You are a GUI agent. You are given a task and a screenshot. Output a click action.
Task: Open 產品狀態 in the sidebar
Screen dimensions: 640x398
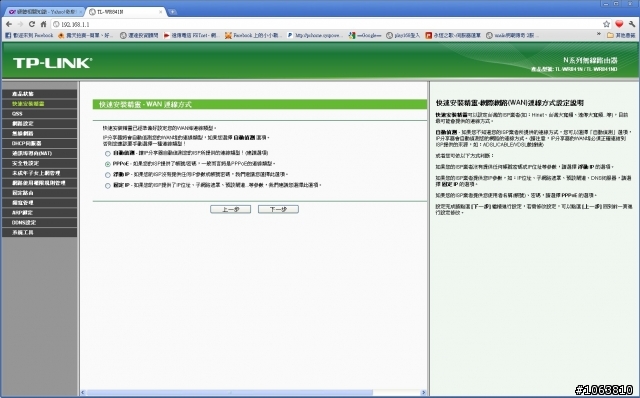(x=39, y=94)
